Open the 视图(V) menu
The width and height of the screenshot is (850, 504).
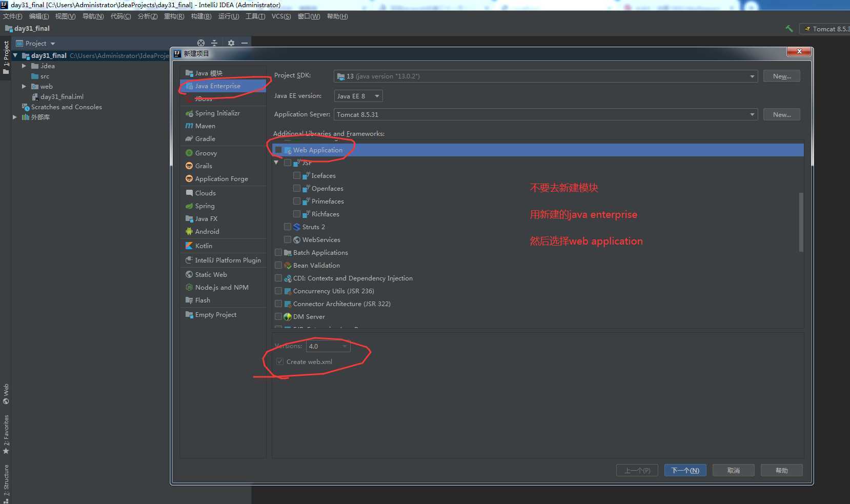[65, 16]
